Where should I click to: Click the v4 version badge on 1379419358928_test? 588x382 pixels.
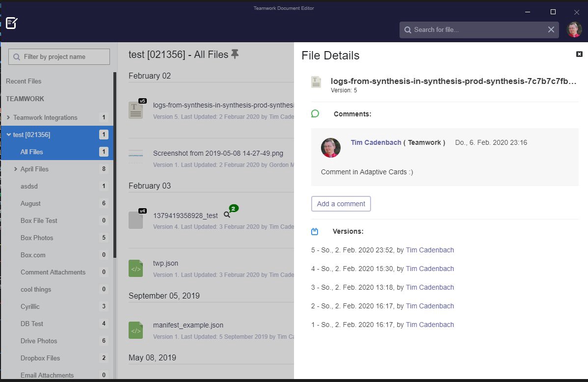click(142, 211)
